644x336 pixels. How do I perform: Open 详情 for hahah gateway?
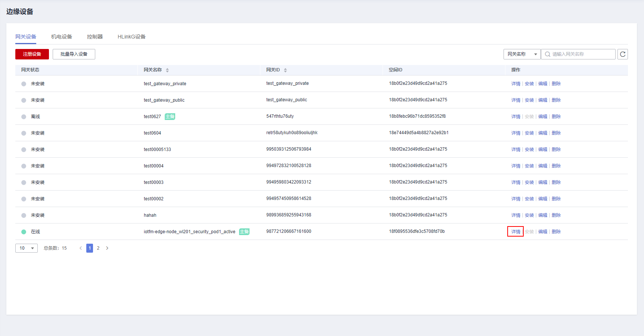[x=516, y=215]
